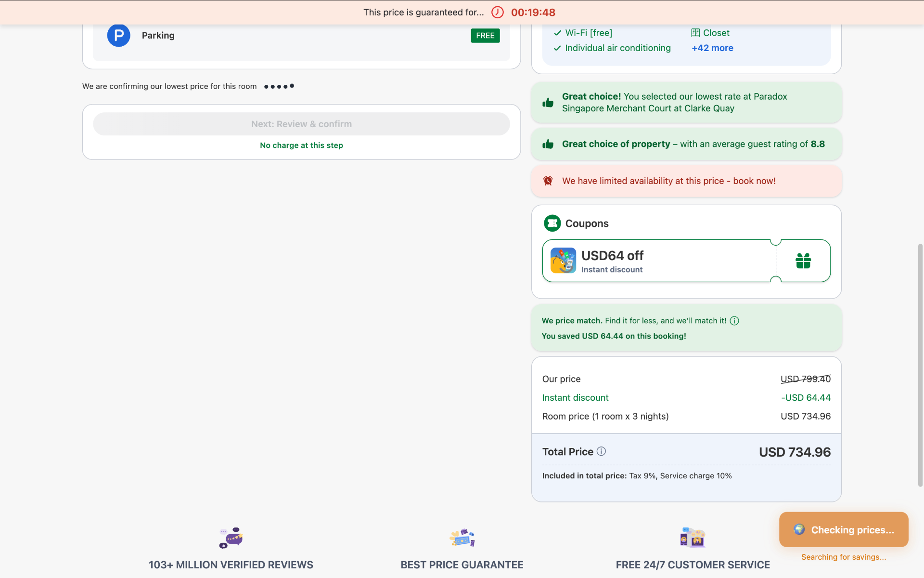924x578 pixels.
Task: Click the page vertical scrollbar
Action: click(x=920, y=365)
